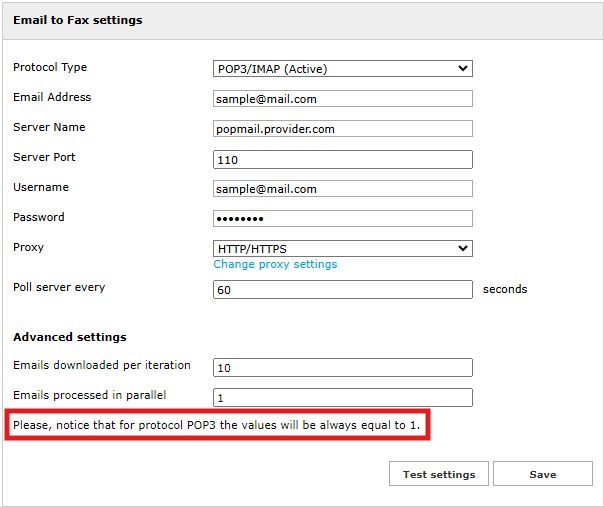Click into the Password field
Viewport: 604px width, 507px height.
[342, 219]
